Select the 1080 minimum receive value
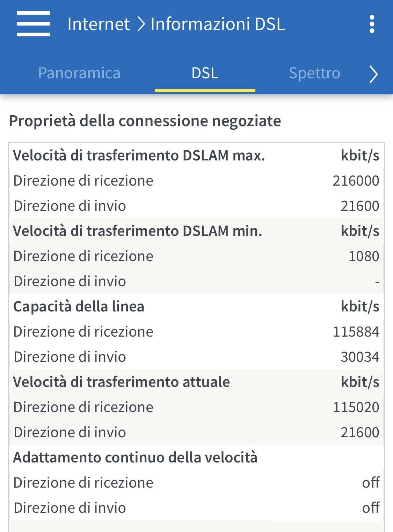 (364, 256)
